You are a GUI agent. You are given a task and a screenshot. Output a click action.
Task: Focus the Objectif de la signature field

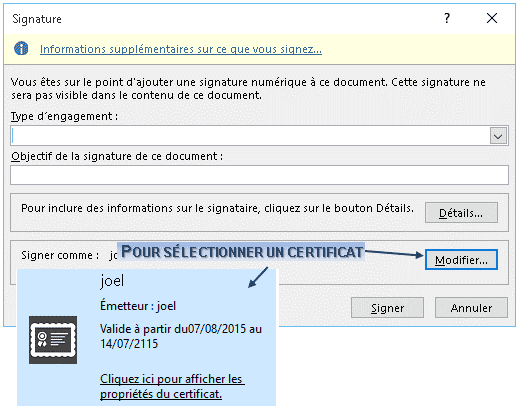[259, 175]
